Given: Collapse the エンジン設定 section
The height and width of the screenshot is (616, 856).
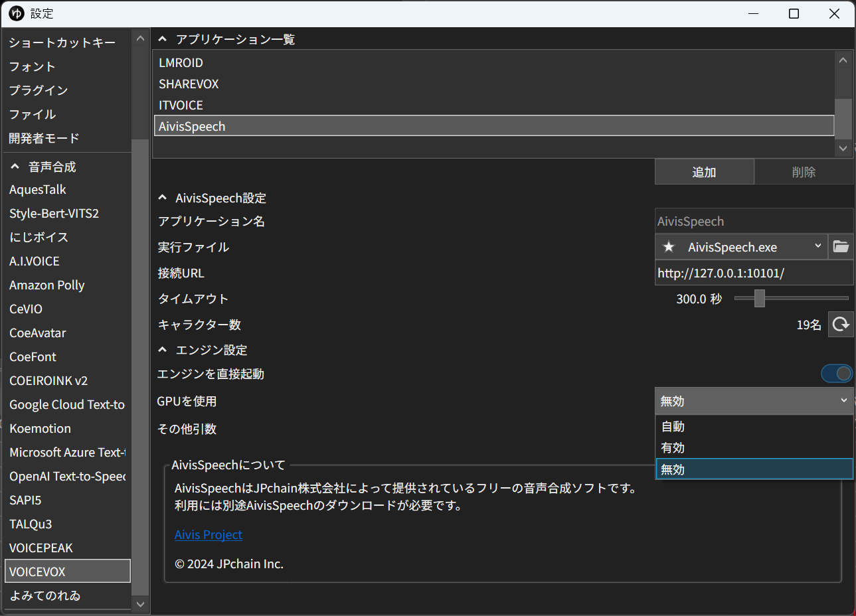Looking at the screenshot, I should (162, 350).
